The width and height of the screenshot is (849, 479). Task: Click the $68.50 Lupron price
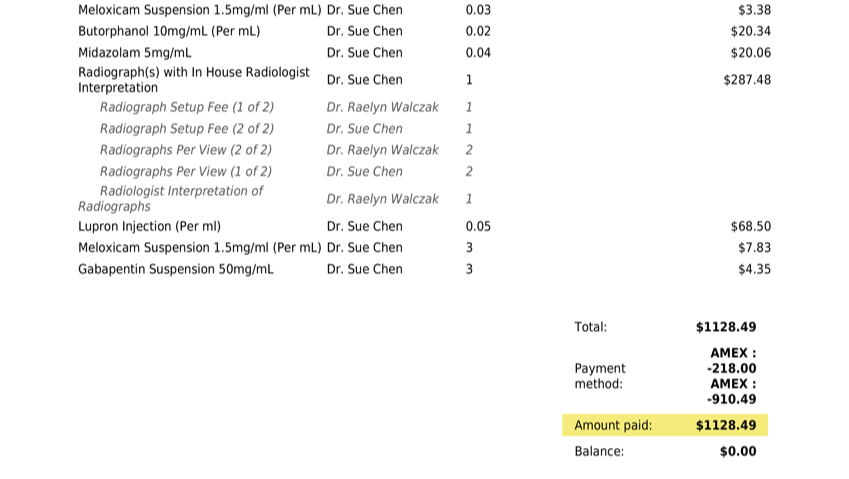[750, 226]
